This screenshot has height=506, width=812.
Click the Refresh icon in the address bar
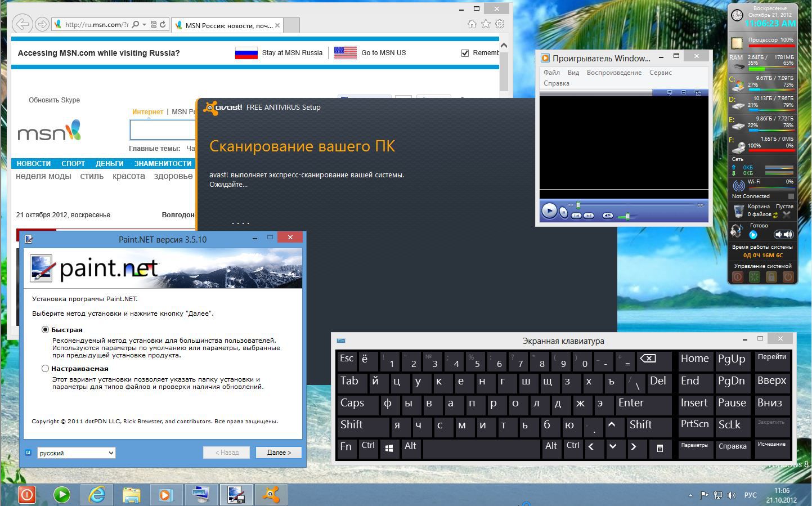click(163, 24)
